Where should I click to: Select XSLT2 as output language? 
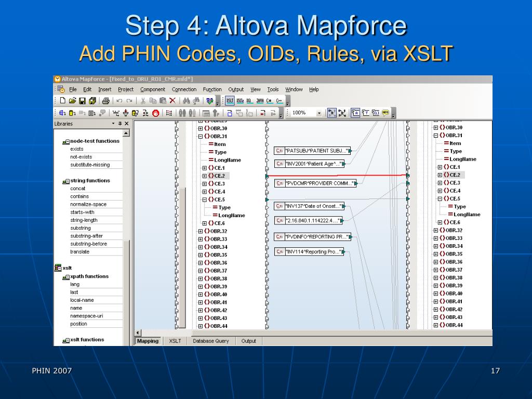click(x=240, y=100)
